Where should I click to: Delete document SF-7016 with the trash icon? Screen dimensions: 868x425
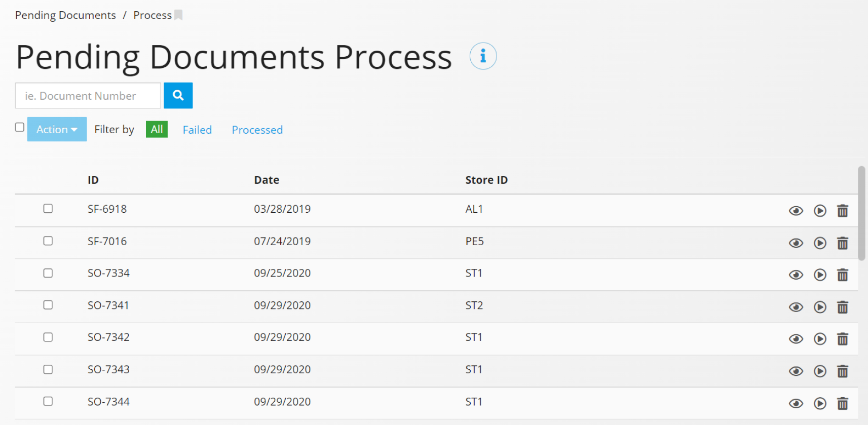pyautogui.click(x=843, y=243)
